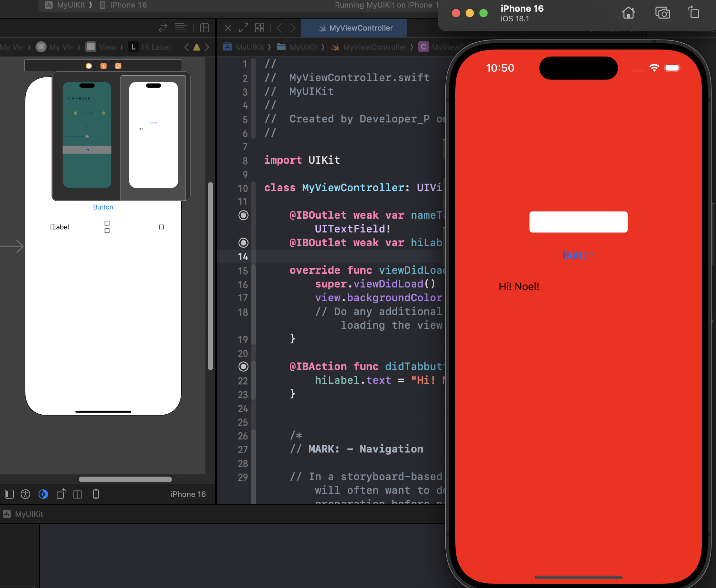Click the simulator Home button icon
The image size is (716, 588).
point(628,13)
